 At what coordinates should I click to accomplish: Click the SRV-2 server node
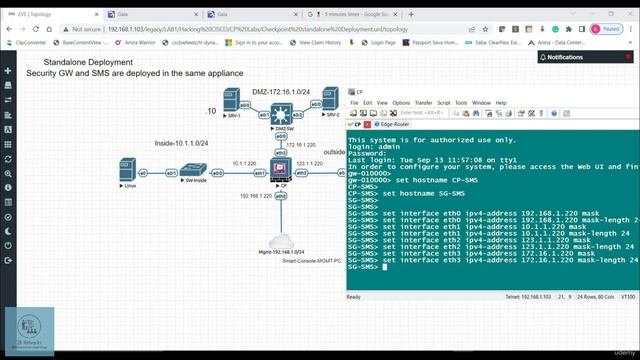coord(331,99)
